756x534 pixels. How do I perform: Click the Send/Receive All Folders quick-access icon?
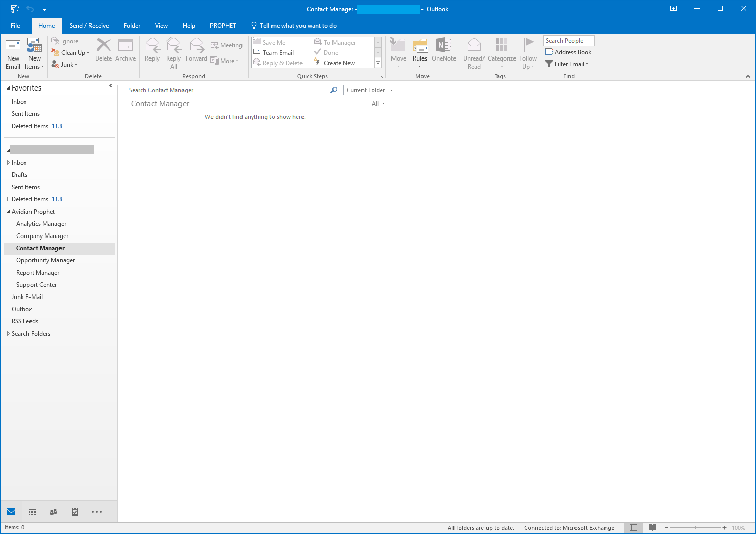click(15, 9)
